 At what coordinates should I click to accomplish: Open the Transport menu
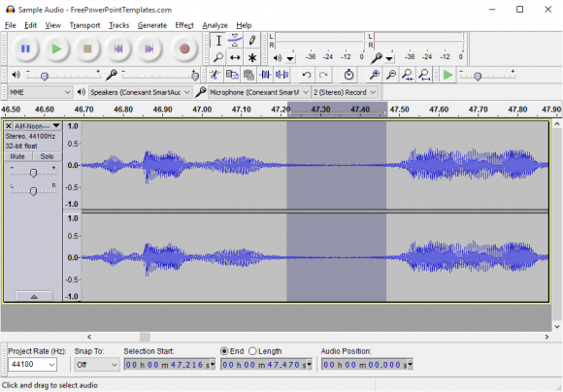point(84,25)
